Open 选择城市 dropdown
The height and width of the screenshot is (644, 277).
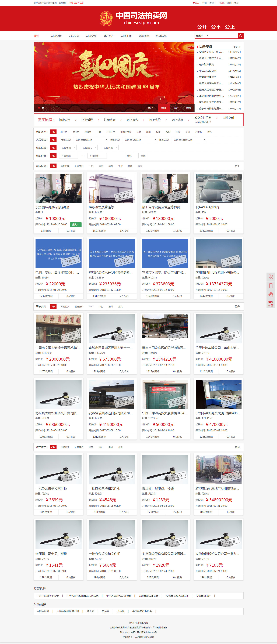point(89,148)
